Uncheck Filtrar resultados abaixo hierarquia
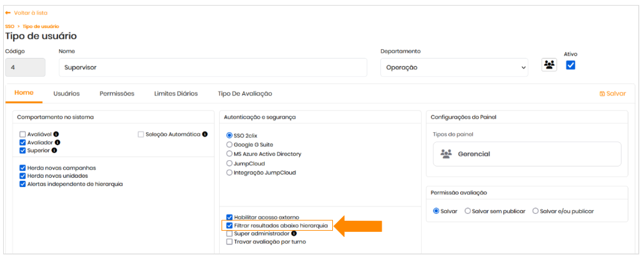This screenshot has height=260, width=644. click(229, 225)
